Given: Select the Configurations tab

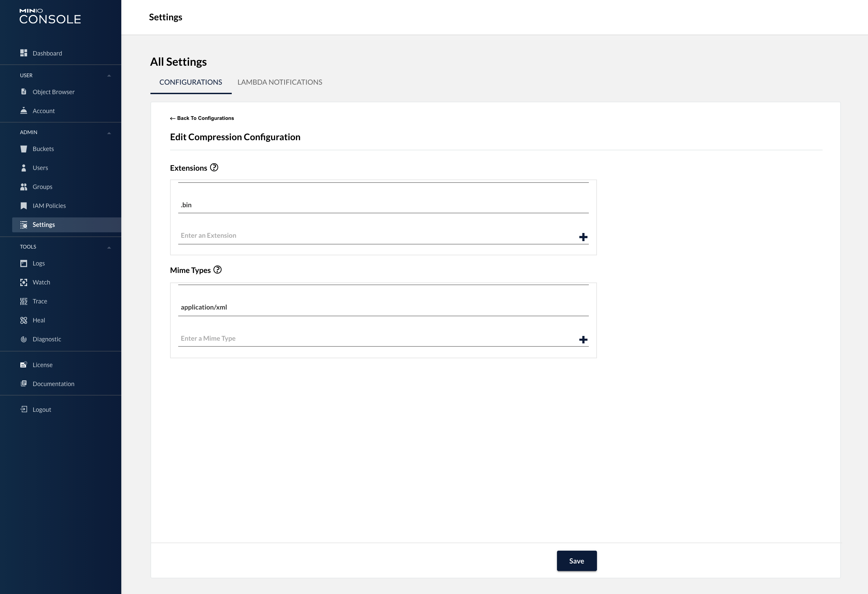Looking at the screenshot, I should (x=190, y=82).
